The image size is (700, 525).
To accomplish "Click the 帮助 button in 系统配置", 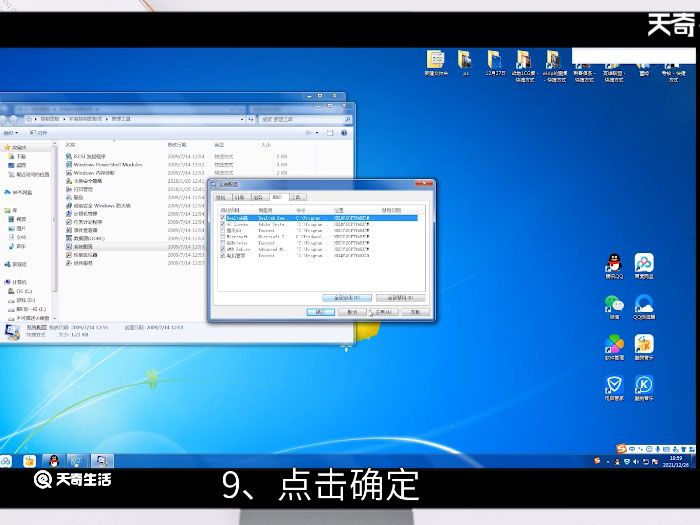I will point(415,312).
